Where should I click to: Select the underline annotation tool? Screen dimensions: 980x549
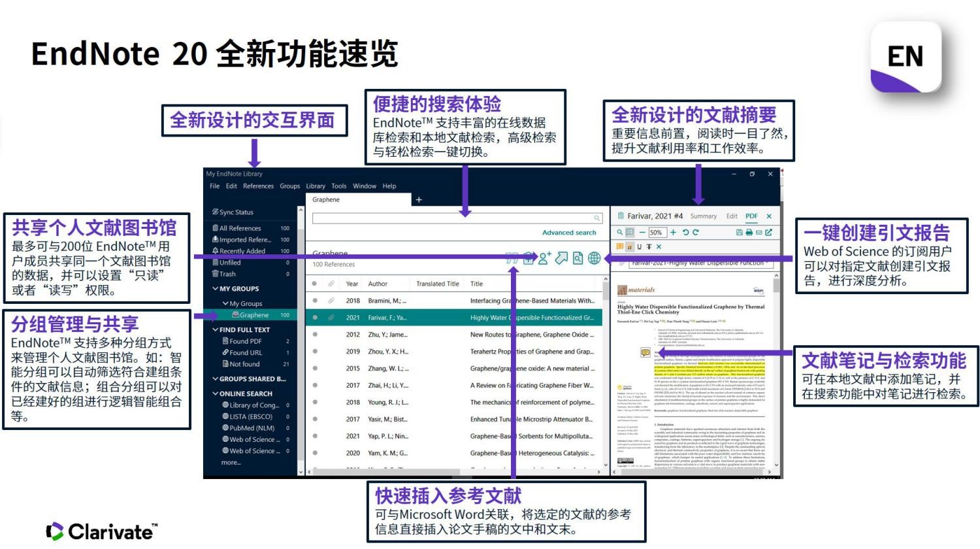coord(639,247)
